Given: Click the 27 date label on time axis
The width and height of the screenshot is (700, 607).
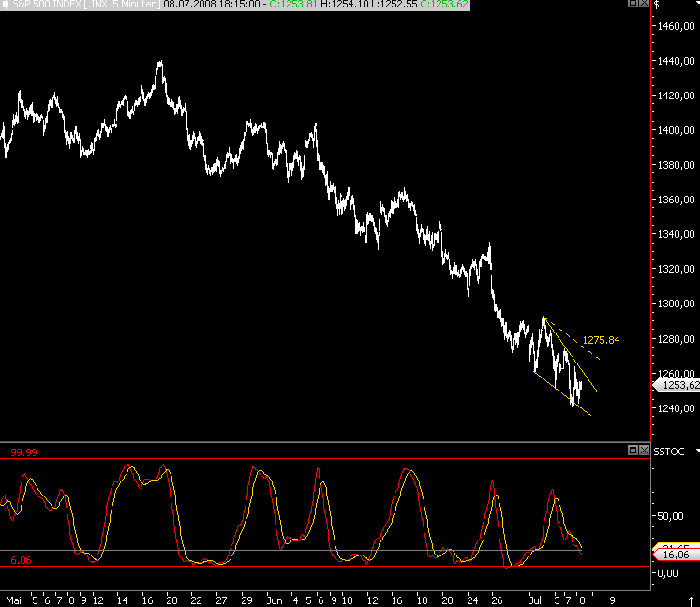Looking at the screenshot, I should click(221, 600).
